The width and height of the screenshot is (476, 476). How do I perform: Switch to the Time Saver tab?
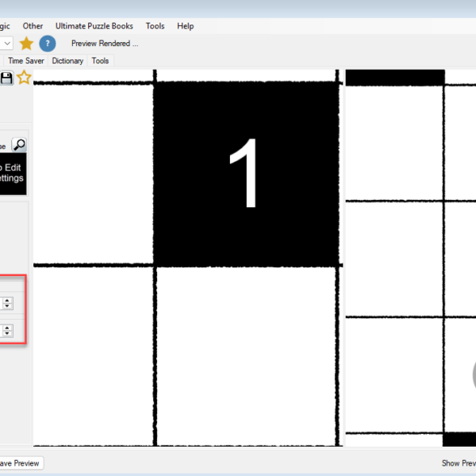point(26,60)
